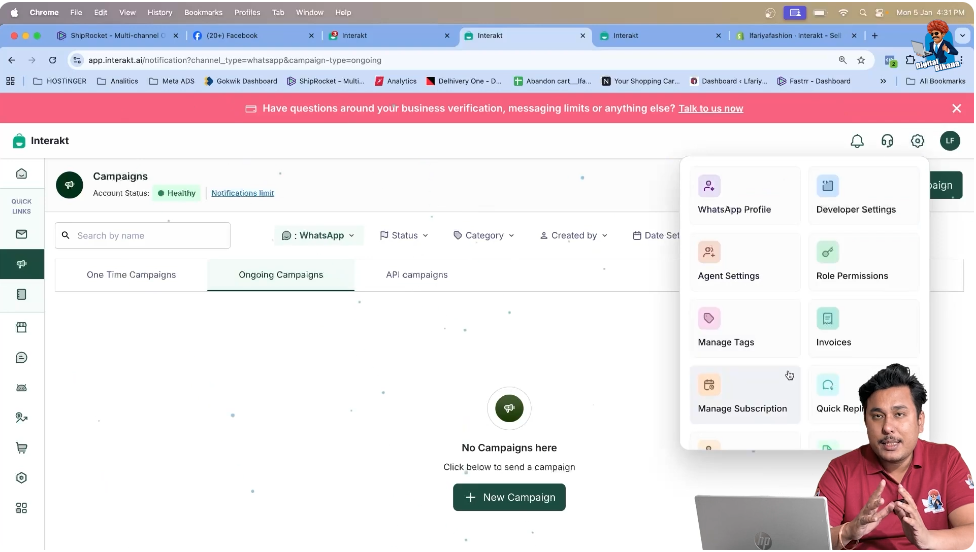The width and height of the screenshot is (976, 552).
Task: Open the settings gear icon in header
Action: [x=917, y=141]
